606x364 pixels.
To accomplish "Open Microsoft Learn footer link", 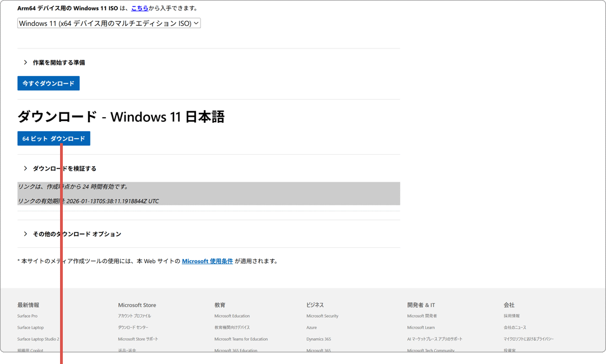I will pos(421,328).
